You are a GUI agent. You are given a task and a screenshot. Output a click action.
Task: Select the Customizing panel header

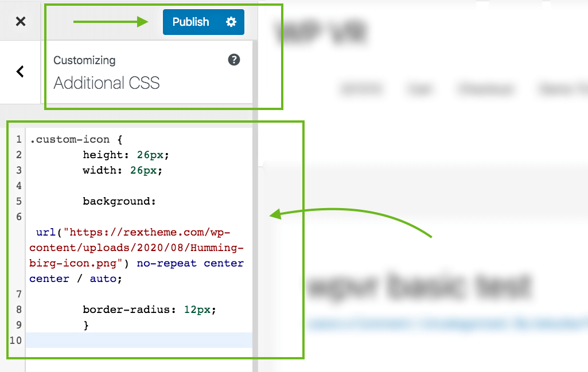pos(143,72)
